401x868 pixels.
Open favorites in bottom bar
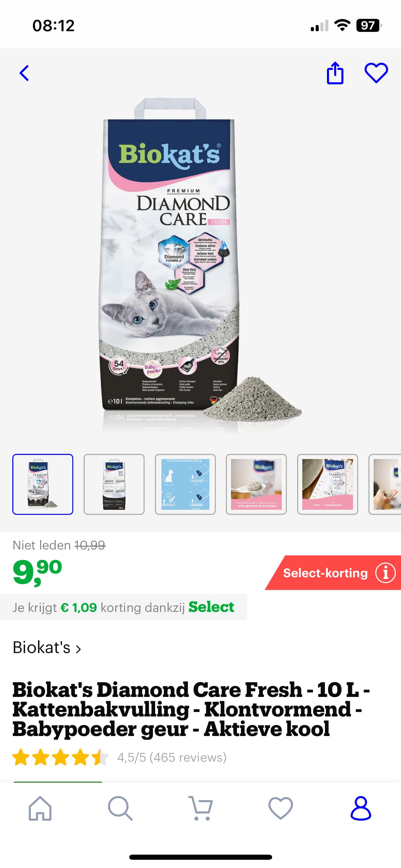tap(281, 808)
